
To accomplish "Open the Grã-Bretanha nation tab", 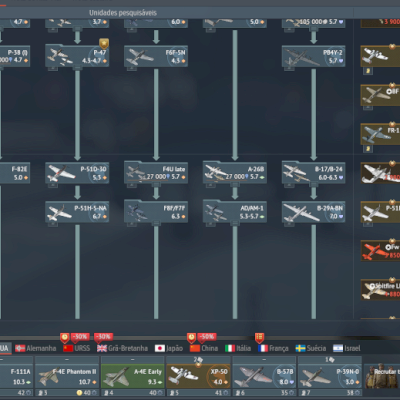I will (x=122, y=348).
